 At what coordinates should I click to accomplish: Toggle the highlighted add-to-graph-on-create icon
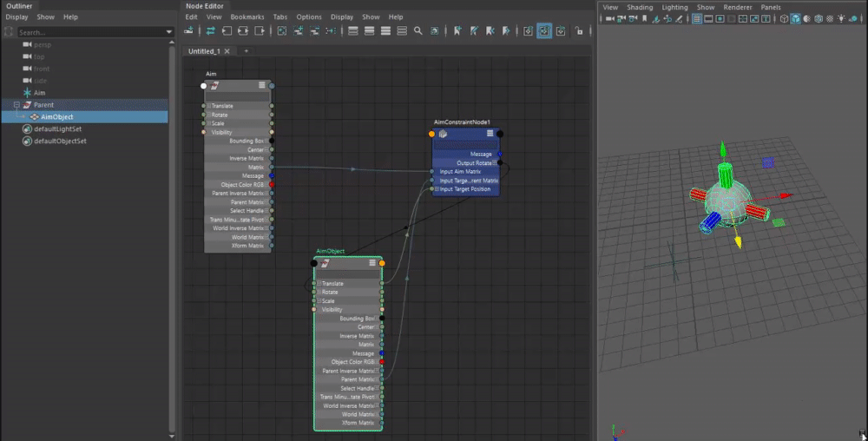point(543,30)
